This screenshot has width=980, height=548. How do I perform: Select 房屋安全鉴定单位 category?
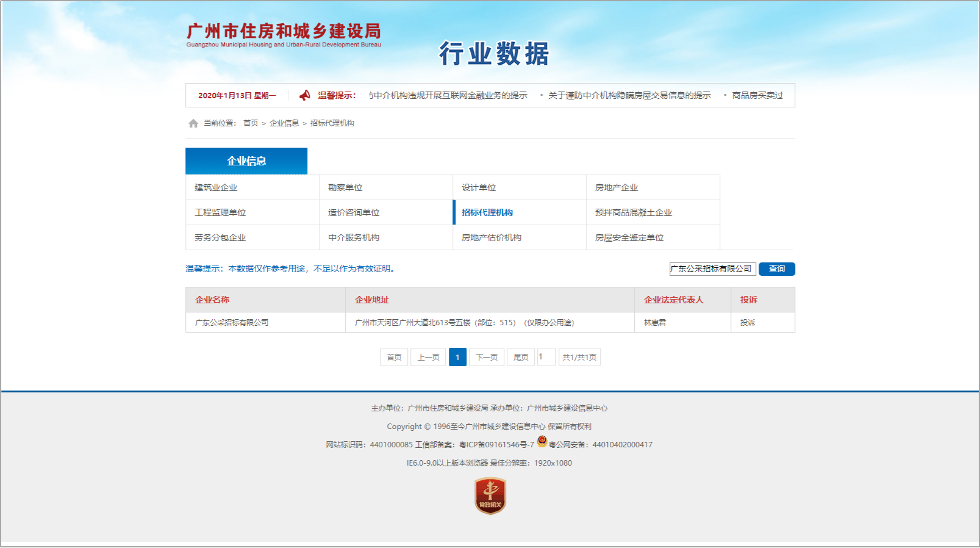point(629,237)
